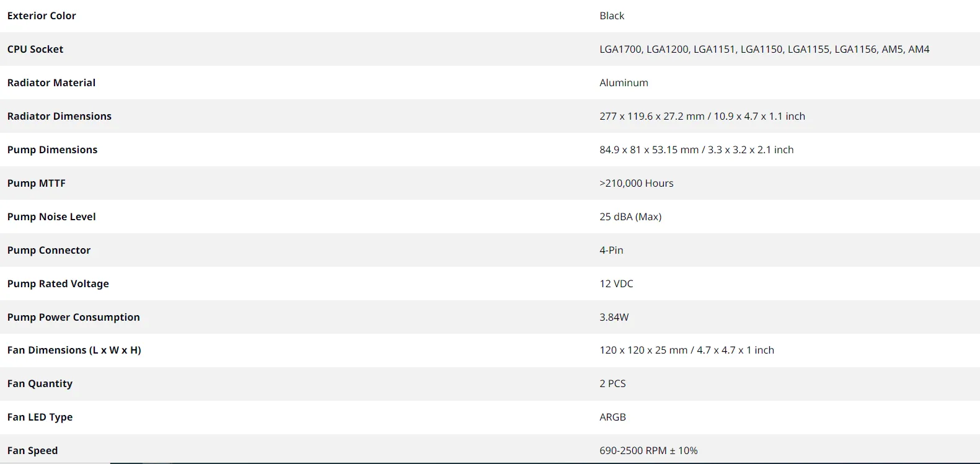This screenshot has height=464, width=980.
Task: Click the Pump Connector 4-Pin value
Action: pos(611,250)
